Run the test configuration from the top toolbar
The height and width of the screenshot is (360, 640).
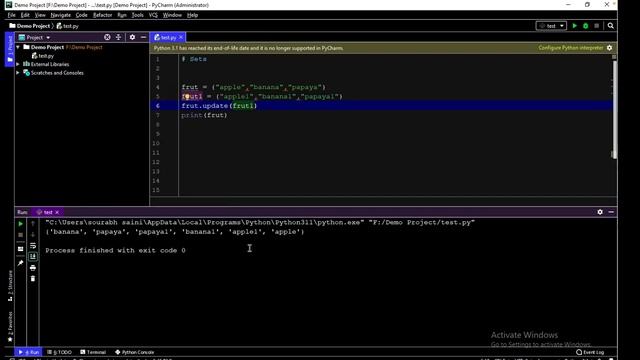[575, 26]
